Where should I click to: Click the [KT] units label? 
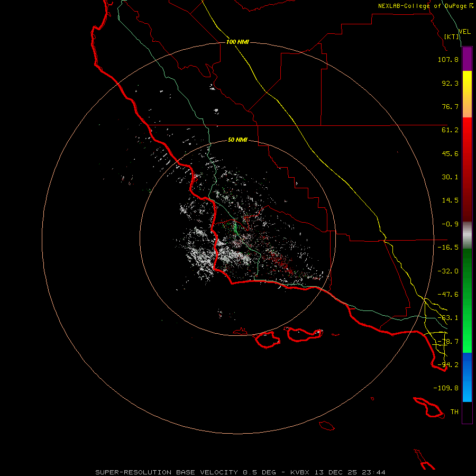[x=452, y=36]
